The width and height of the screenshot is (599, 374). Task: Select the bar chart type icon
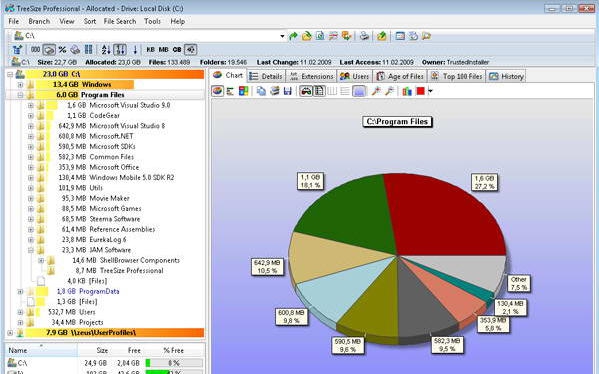[x=230, y=91]
